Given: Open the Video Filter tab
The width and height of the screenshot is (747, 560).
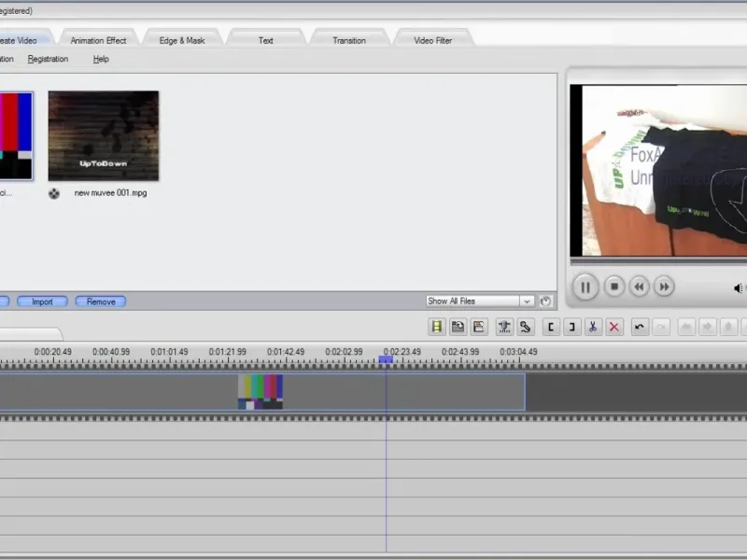Looking at the screenshot, I should (432, 40).
